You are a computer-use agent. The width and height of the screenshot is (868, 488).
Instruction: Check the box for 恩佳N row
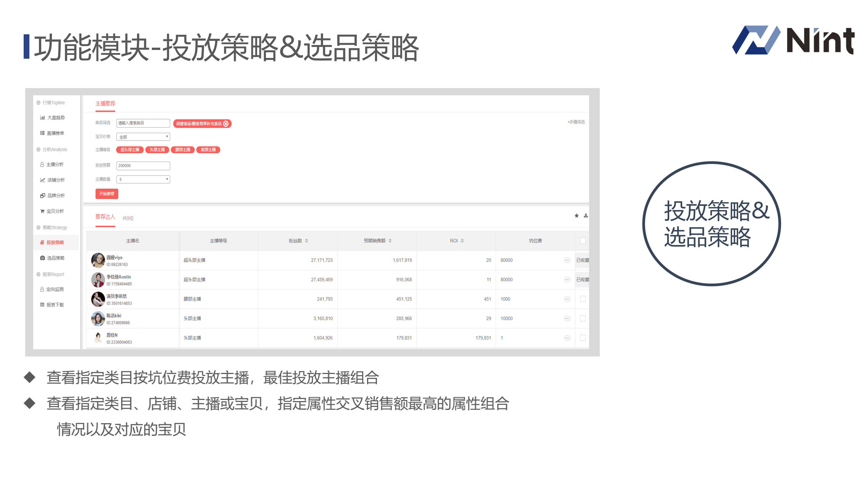[x=583, y=338]
